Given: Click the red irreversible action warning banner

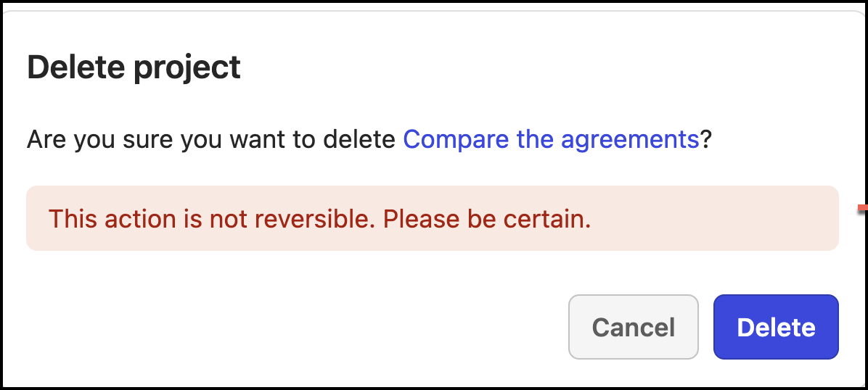Looking at the screenshot, I should coord(432,219).
